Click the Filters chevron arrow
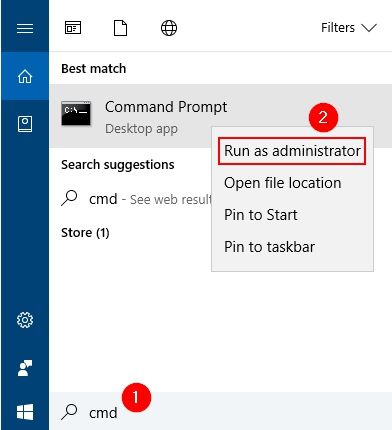This screenshot has height=430, width=392. 369,28
